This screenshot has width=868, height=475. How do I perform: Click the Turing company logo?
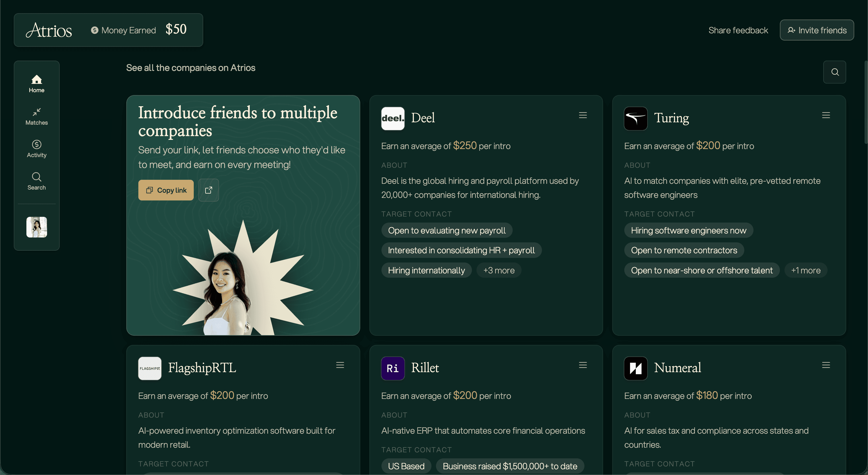point(635,118)
